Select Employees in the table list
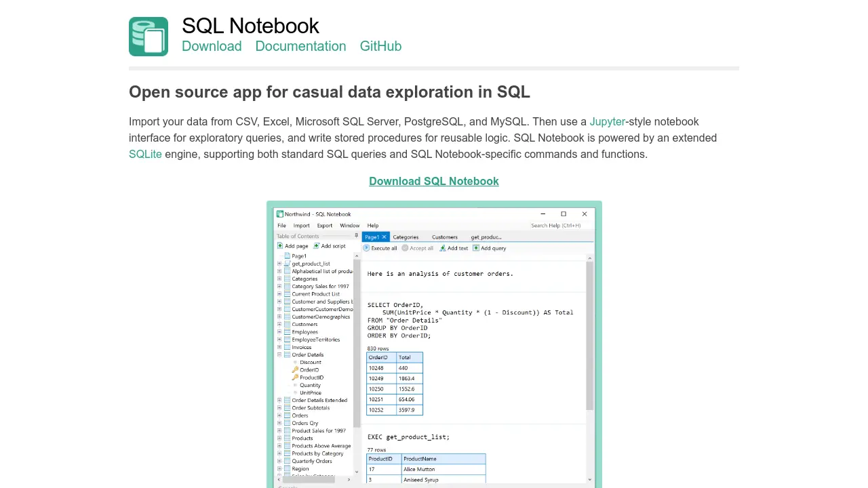868x488 pixels. click(304, 332)
